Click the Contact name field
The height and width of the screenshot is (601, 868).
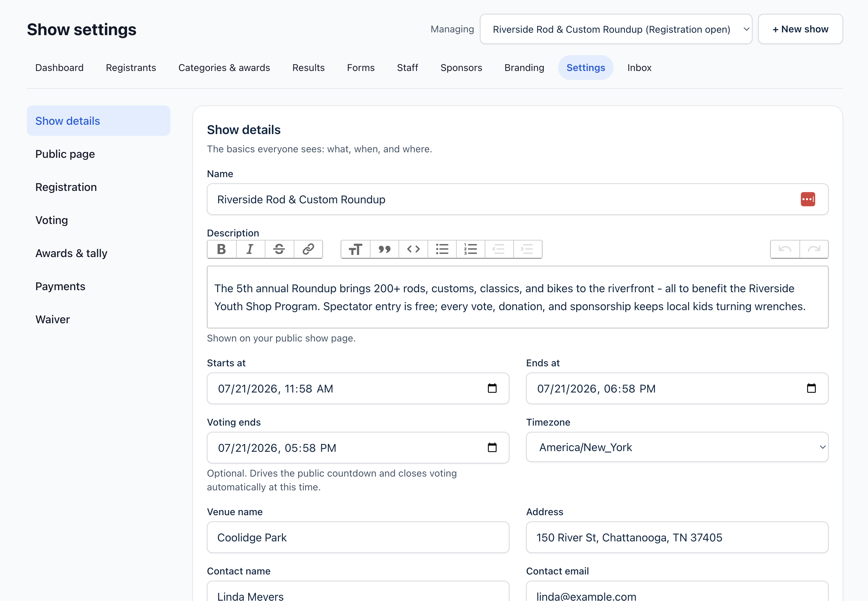pos(358,591)
